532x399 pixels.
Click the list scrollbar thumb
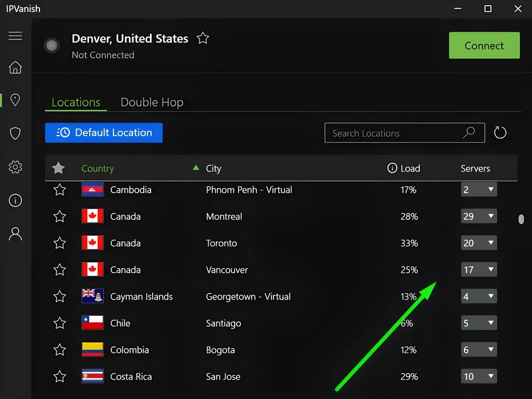tap(521, 219)
